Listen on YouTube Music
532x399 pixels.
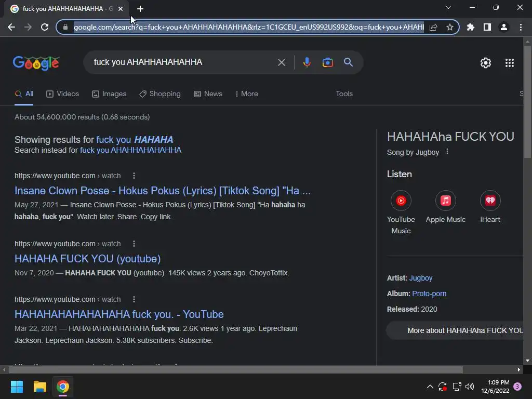click(x=401, y=212)
